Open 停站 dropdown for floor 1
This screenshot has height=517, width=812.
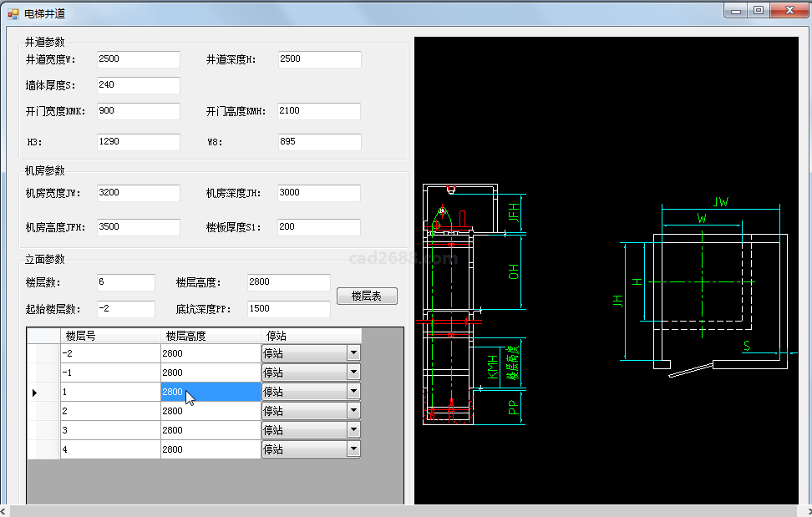click(353, 392)
